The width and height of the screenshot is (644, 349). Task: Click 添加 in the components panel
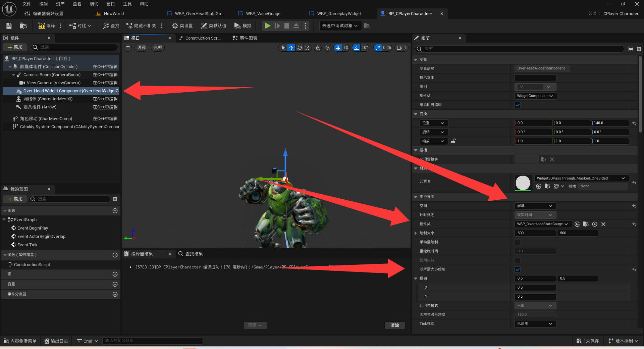point(15,47)
